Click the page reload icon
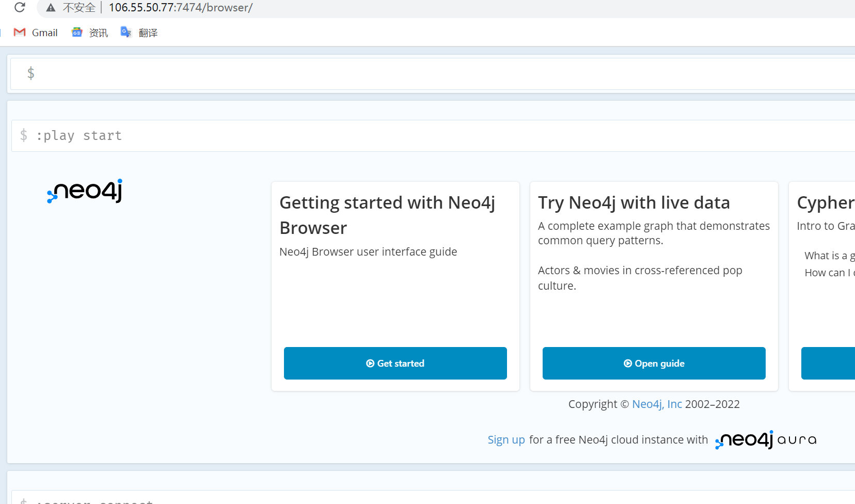This screenshot has height=504, width=855. click(x=20, y=8)
